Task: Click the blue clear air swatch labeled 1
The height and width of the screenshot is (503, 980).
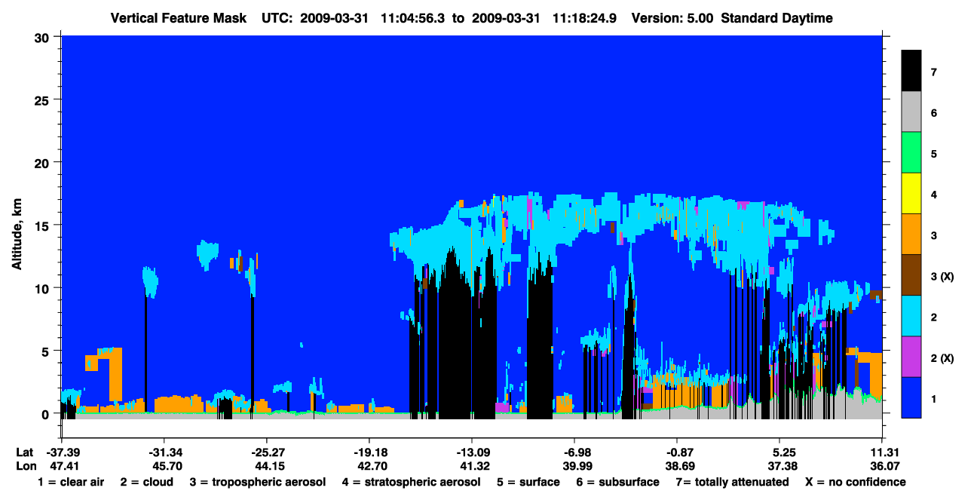Action: click(911, 397)
